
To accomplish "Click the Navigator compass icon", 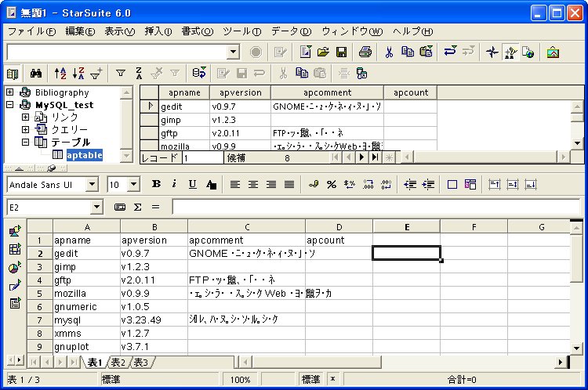I will point(492,52).
